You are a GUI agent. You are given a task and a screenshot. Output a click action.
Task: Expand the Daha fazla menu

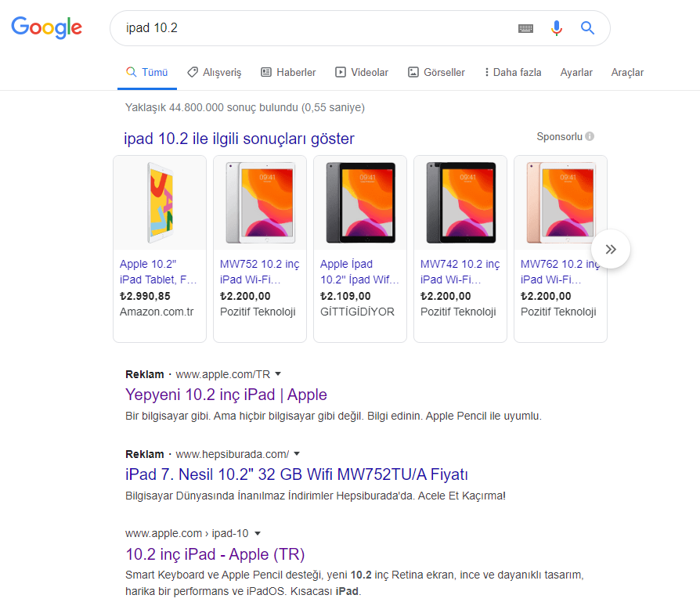513,72
